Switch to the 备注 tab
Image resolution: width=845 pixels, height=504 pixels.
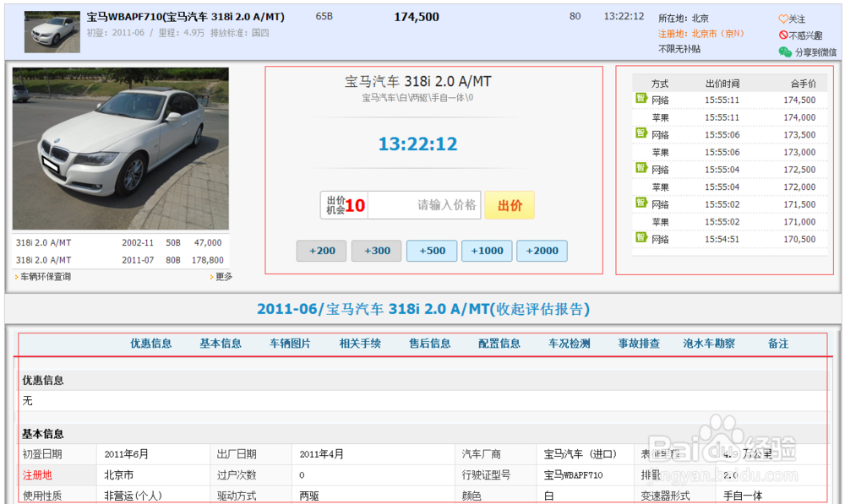point(778,344)
